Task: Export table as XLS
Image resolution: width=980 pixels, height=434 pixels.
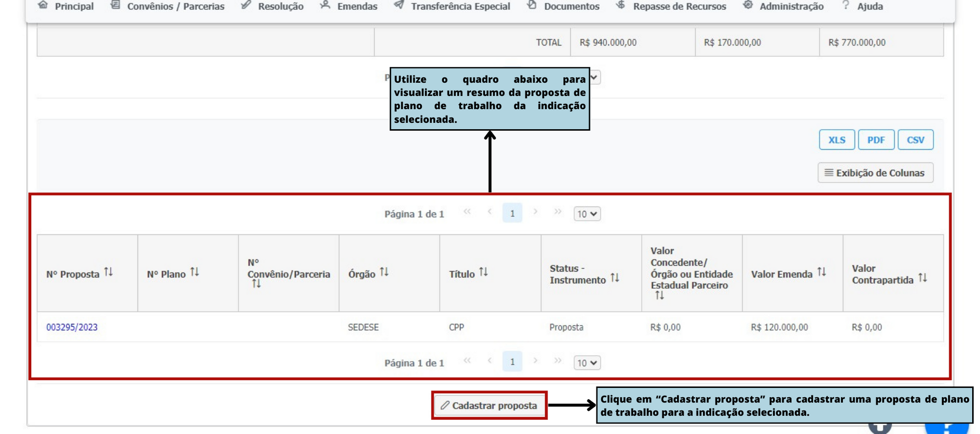Action: coord(837,140)
